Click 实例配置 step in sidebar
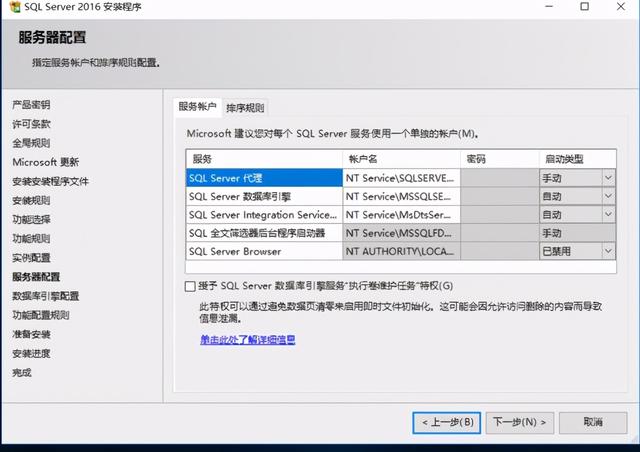Image resolution: width=640 pixels, height=452 pixels. [31, 258]
